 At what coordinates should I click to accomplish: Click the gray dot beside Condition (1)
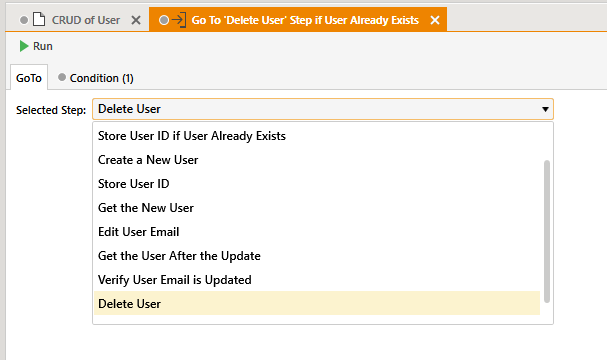point(62,77)
